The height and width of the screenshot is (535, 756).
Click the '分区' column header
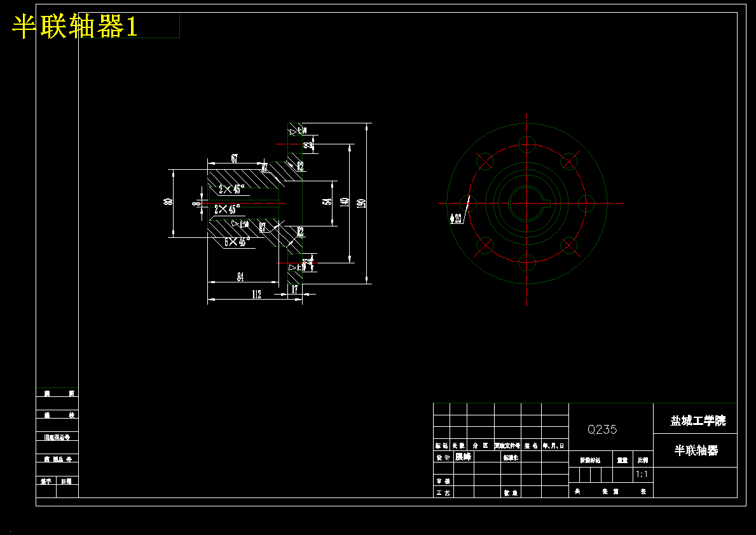480,446
